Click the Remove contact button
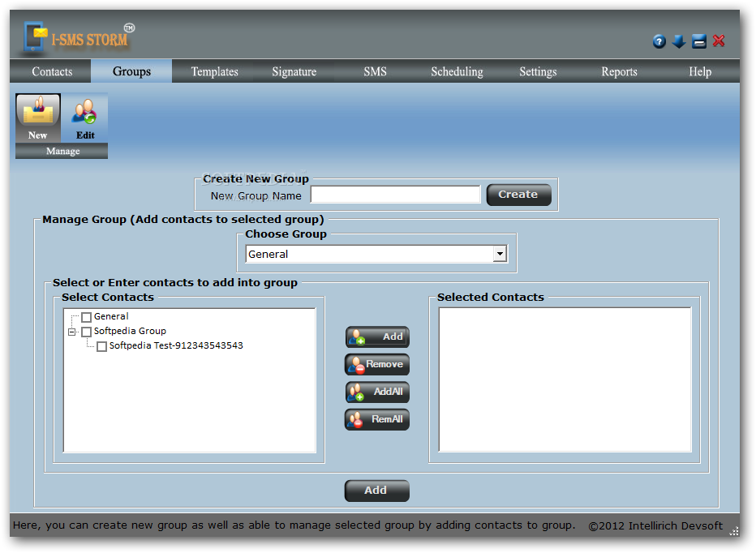This screenshot has width=756, height=553. [377, 365]
